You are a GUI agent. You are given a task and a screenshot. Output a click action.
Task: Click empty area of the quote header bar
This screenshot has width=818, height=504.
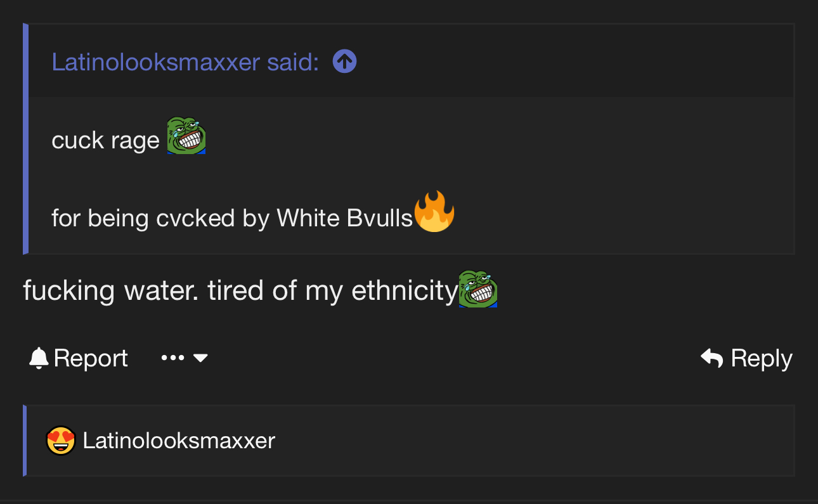(571, 61)
